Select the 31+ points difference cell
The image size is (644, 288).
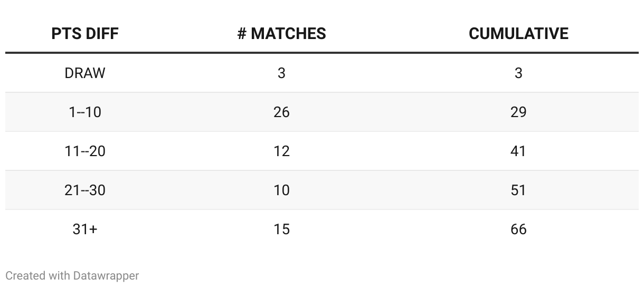pyautogui.click(x=85, y=229)
